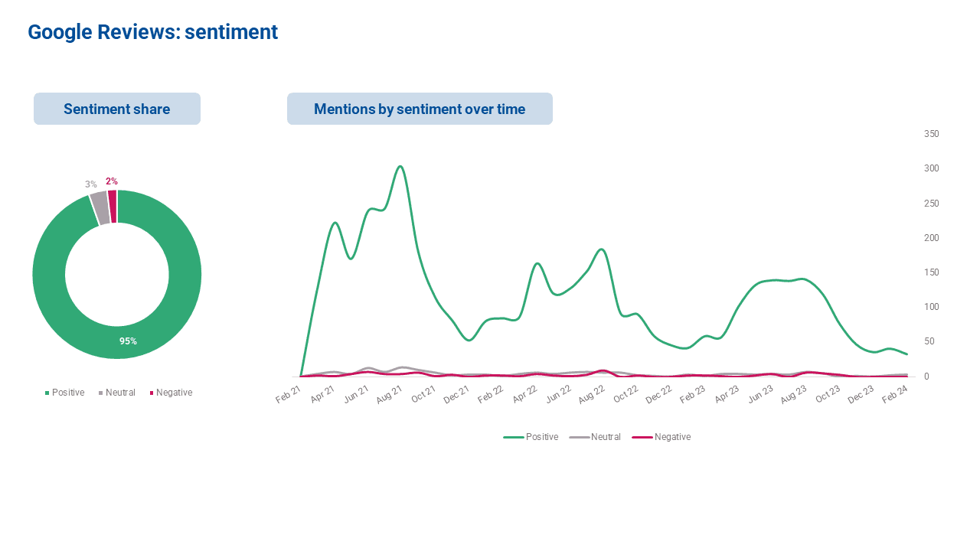Click Neutral line legend below line chart
Viewport: 980px width, 551px height.
point(595,437)
